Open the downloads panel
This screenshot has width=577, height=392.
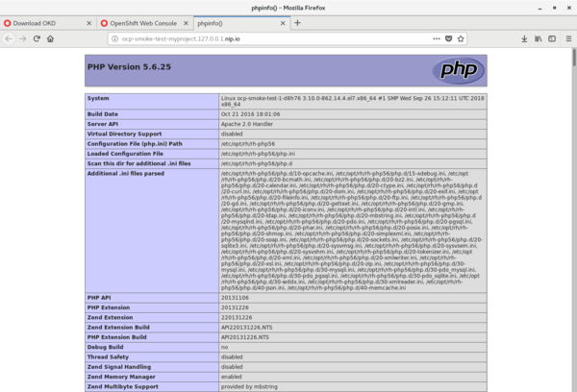click(x=524, y=39)
